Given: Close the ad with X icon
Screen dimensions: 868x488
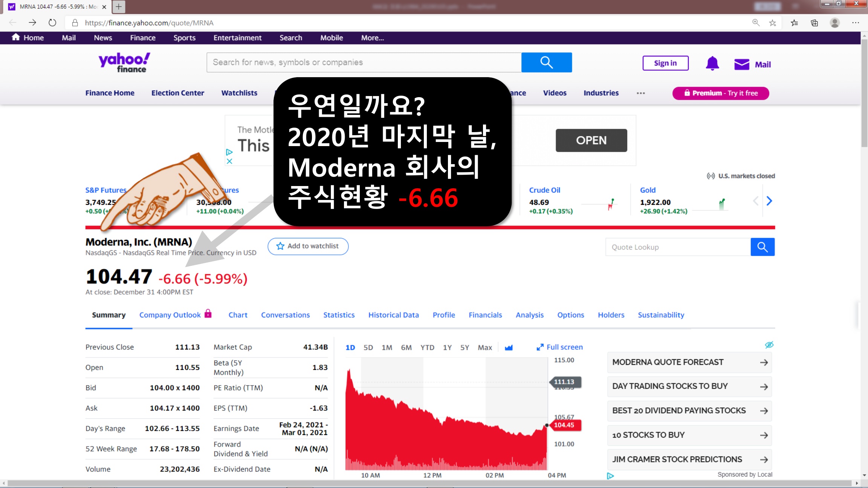Looking at the screenshot, I should tap(229, 161).
